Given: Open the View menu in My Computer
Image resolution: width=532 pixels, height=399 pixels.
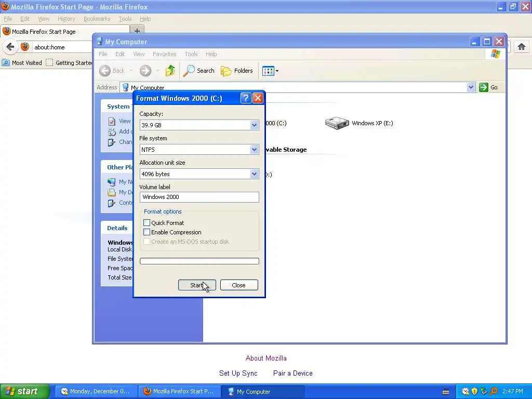Looking at the screenshot, I should click(139, 54).
